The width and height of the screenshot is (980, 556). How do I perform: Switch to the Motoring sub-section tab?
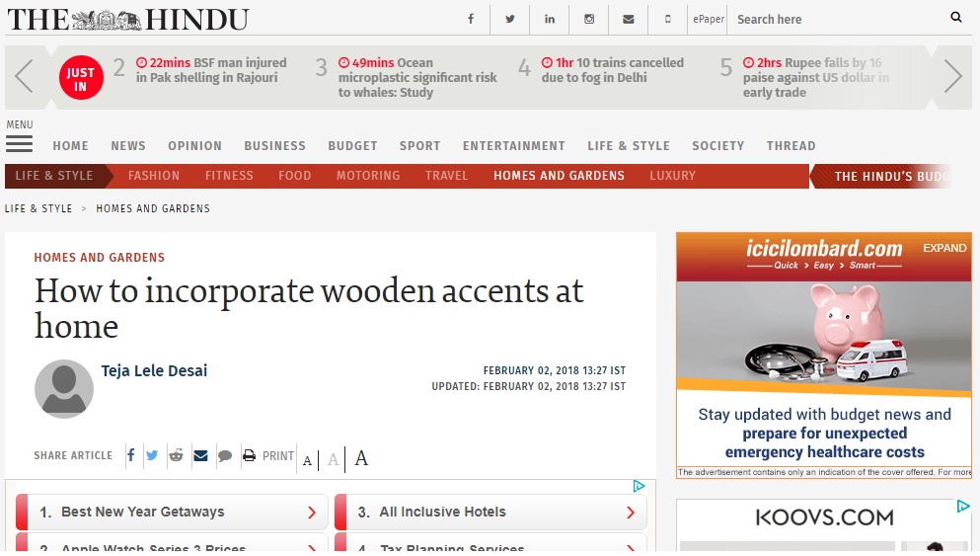click(368, 176)
